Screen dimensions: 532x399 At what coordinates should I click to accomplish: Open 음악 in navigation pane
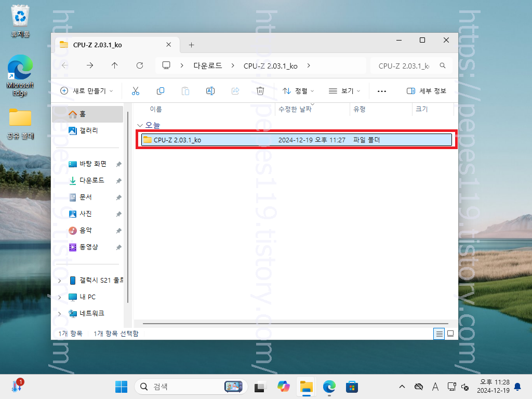[x=87, y=230]
